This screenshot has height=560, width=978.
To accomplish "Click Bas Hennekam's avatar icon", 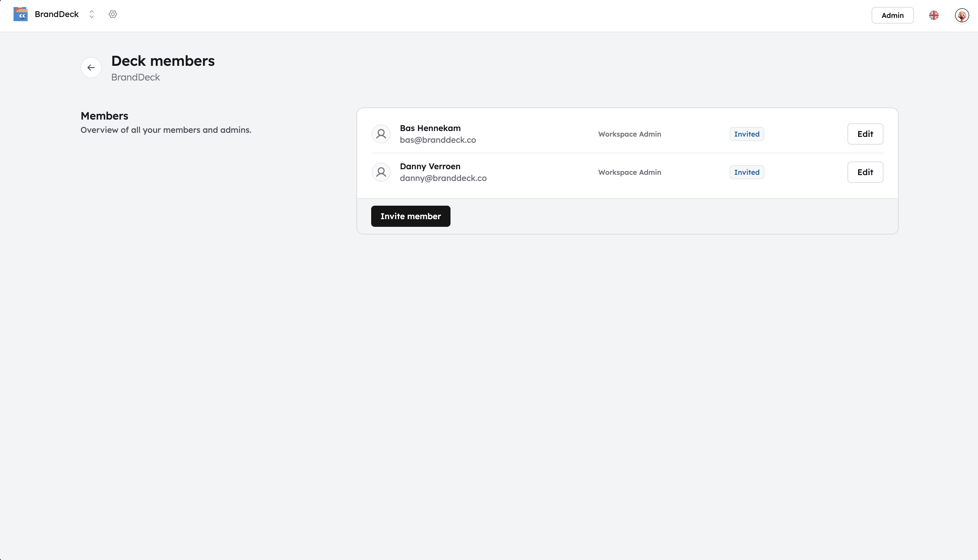I will pyautogui.click(x=381, y=134).
